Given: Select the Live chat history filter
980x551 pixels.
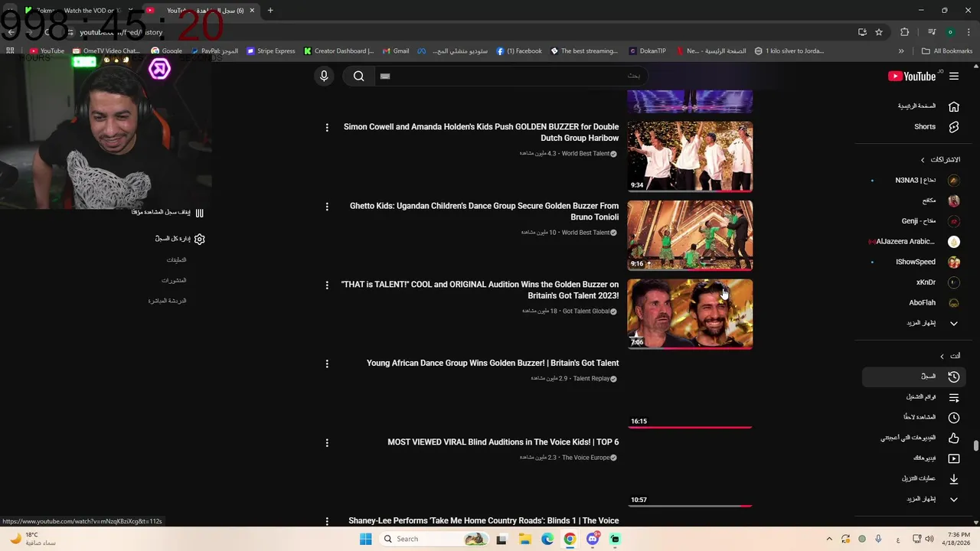Looking at the screenshot, I should [x=167, y=301].
